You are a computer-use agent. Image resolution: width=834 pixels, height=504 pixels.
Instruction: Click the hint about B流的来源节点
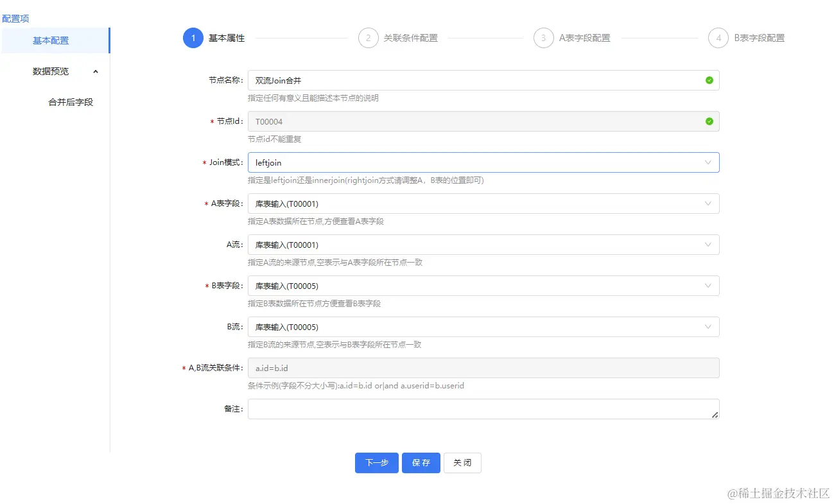click(x=334, y=345)
